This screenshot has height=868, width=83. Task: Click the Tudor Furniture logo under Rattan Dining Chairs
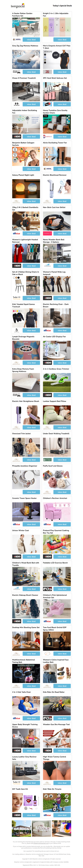pos(17,298)
